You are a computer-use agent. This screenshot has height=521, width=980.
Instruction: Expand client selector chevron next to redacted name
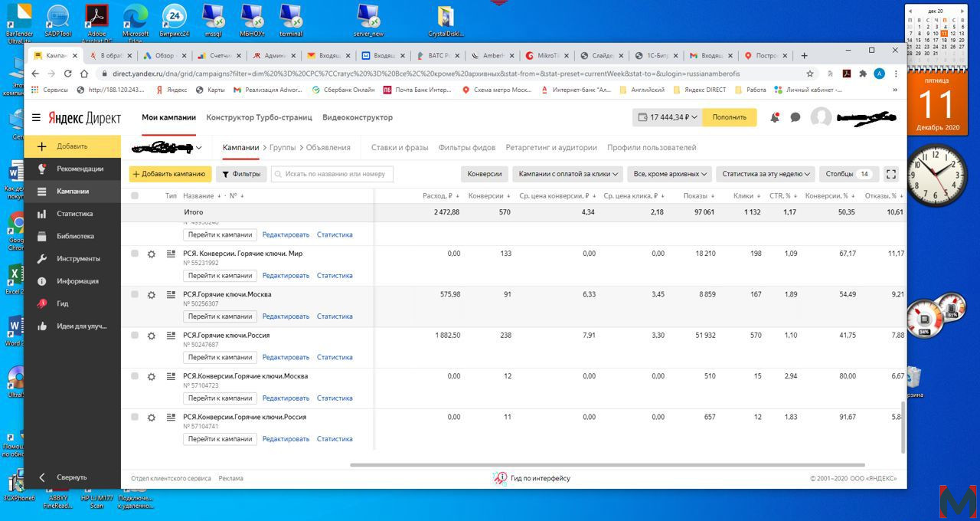coord(199,148)
